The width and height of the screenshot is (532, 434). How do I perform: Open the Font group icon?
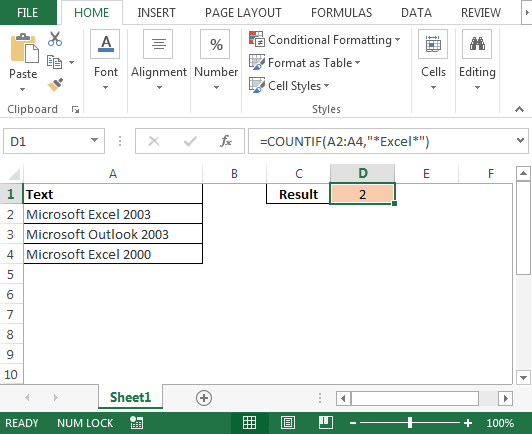(x=105, y=44)
